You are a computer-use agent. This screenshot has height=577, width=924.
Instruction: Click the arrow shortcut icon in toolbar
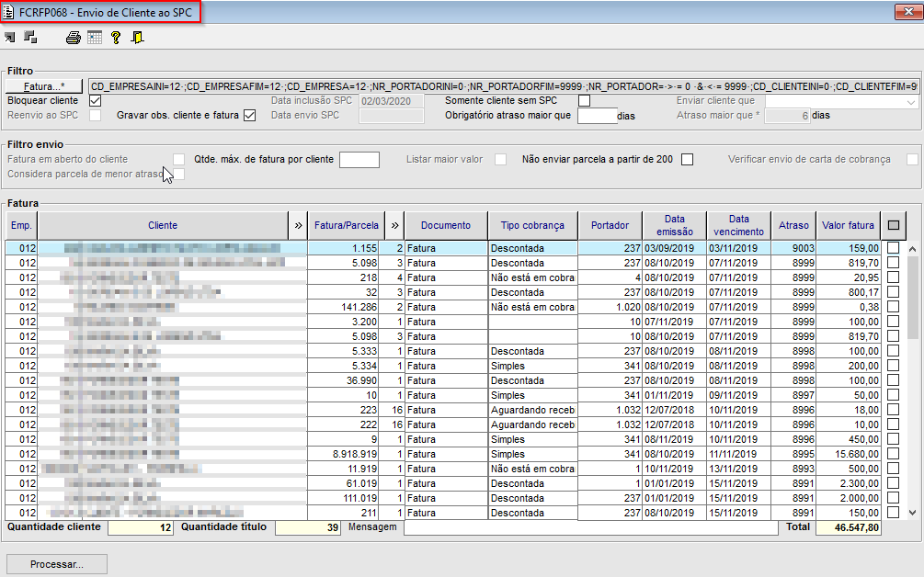[x=10, y=38]
